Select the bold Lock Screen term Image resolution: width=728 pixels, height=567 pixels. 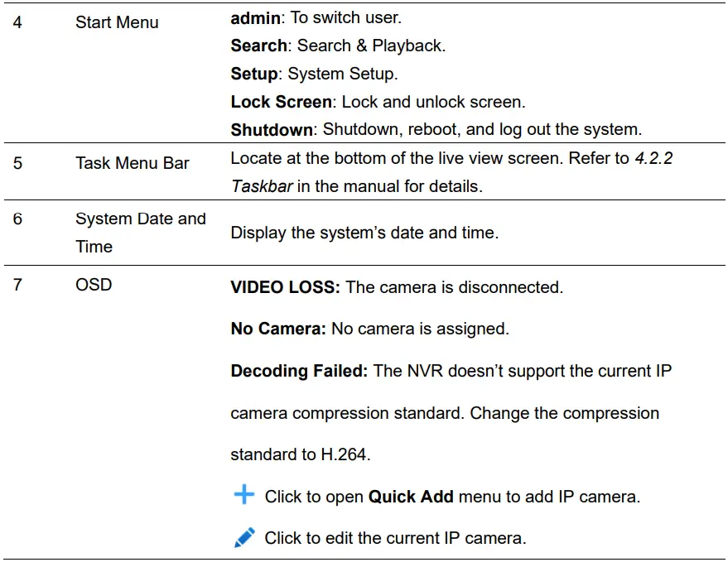point(281,102)
